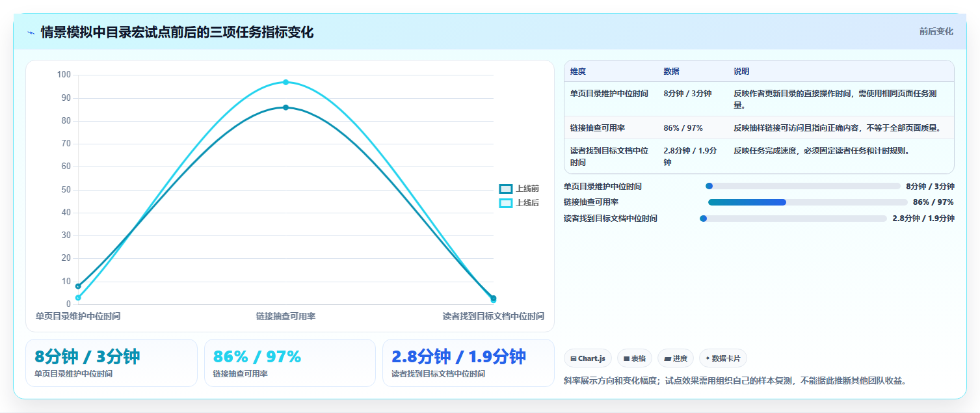Click the 单页目录维护中位时间 progress bar

tap(803, 186)
